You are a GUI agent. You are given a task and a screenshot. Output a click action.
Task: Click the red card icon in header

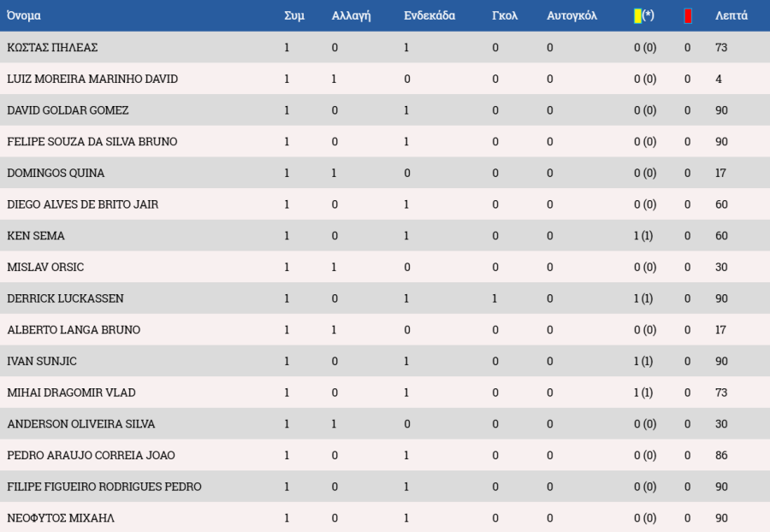[x=688, y=15]
